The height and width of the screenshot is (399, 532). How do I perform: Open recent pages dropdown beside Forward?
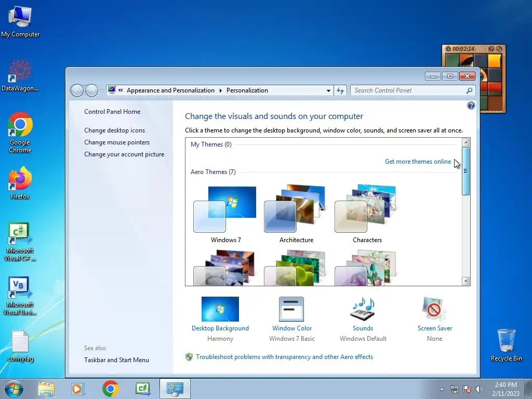pyautogui.click(x=101, y=90)
